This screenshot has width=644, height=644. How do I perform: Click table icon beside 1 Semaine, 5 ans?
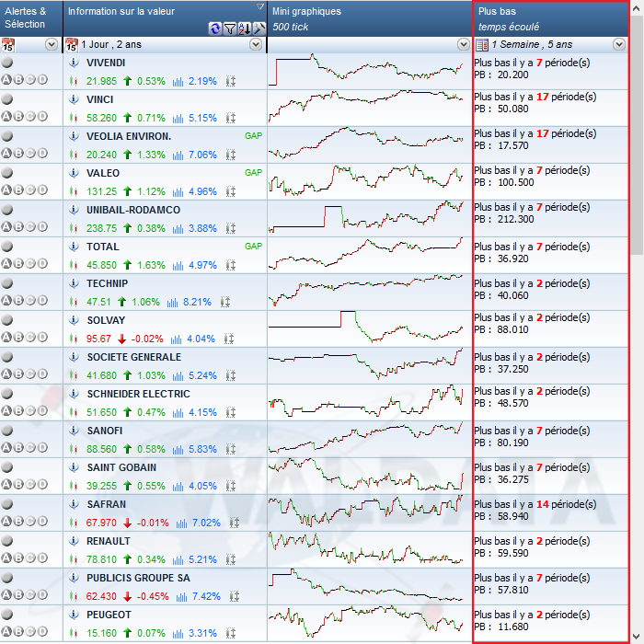pyautogui.click(x=481, y=44)
